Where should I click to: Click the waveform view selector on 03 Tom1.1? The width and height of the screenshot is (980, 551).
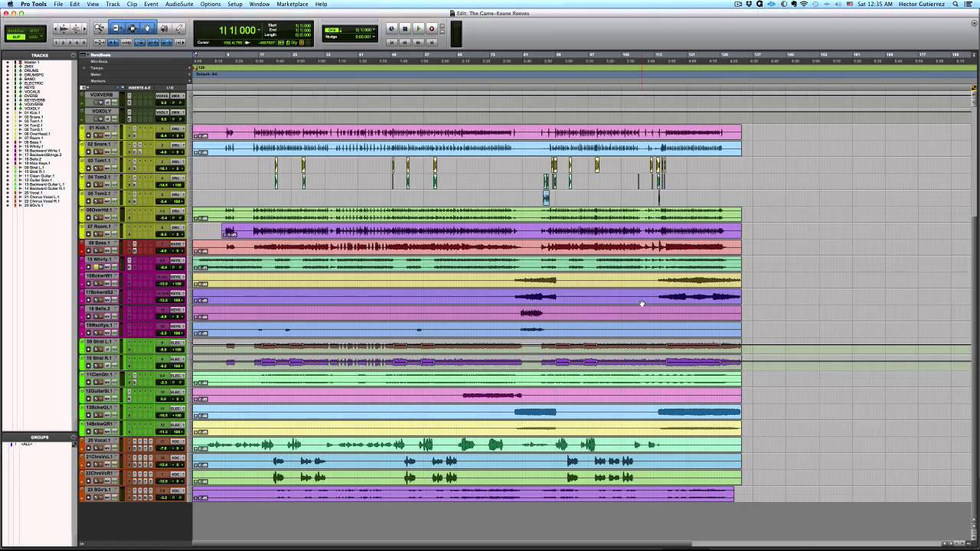point(107,168)
